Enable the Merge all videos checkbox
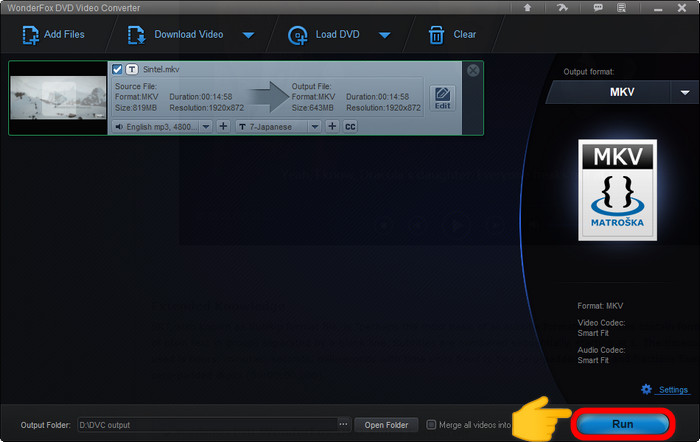The height and width of the screenshot is (442, 700). point(431,425)
